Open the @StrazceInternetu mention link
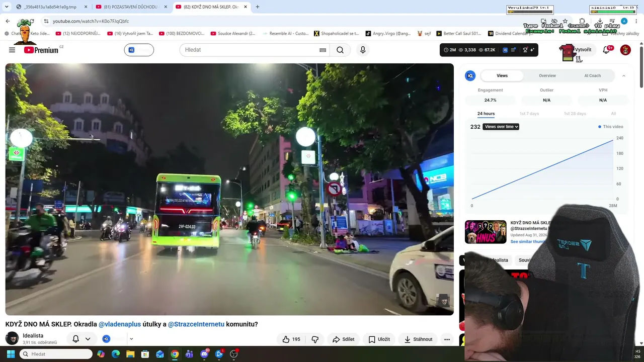The width and height of the screenshot is (644, 362). click(x=196, y=324)
